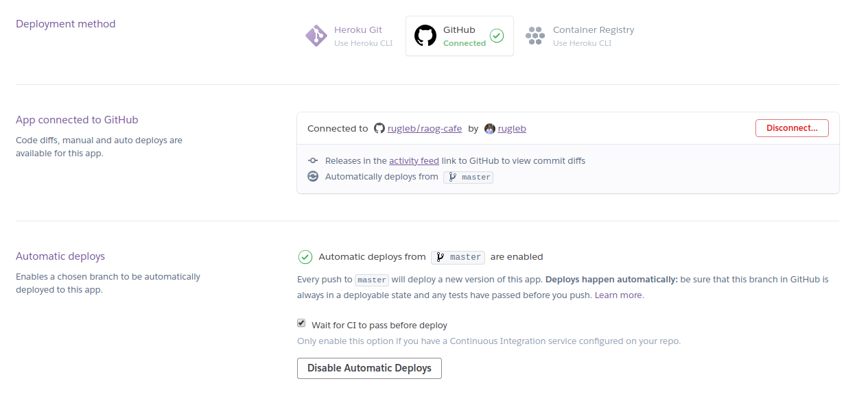868x403 pixels.
Task: Click the Container Registry dots icon
Action: coord(535,36)
